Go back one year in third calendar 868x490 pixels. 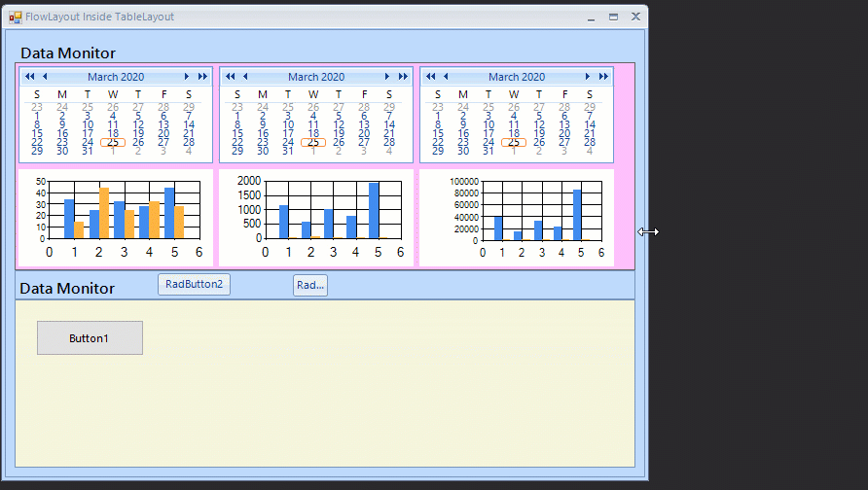[431, 77]
